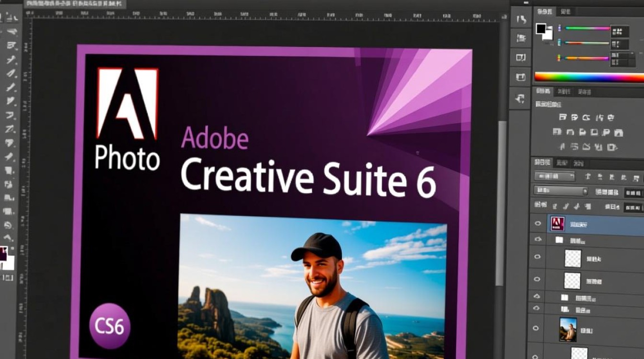Open the topmost collapsed panel dock icon
This screenshot has height=359, width=644.
click(521, 20)
